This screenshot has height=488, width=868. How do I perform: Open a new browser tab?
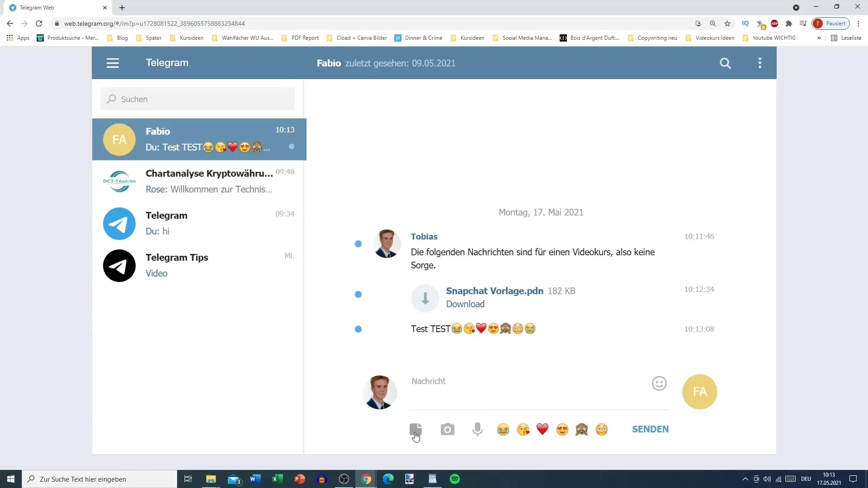(122, 8)
